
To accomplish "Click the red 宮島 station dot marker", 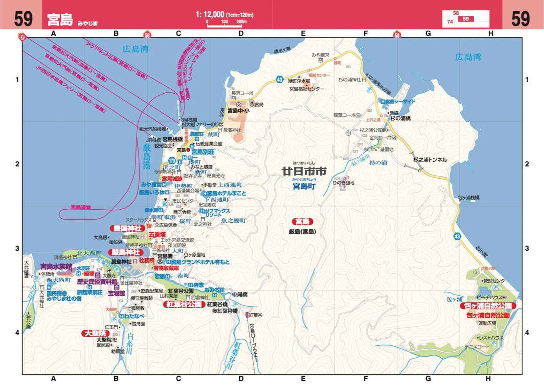I will [188, 150].
